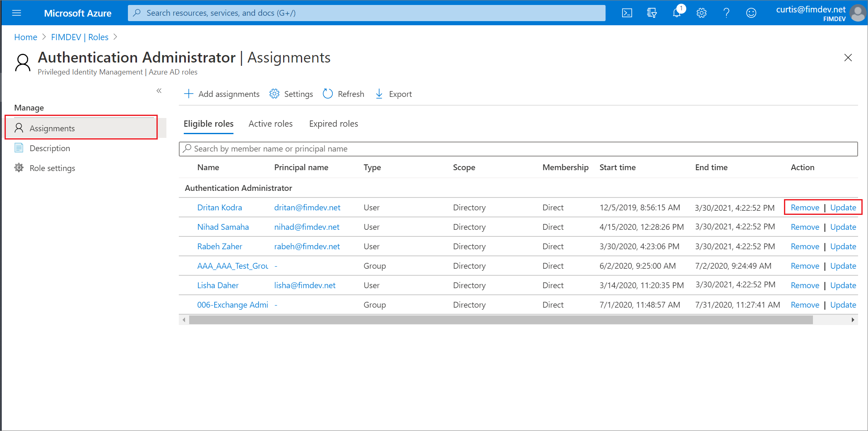Remove Lisha Daher's assignment
The height and width of the screenshot is (431, 868).
805,285
